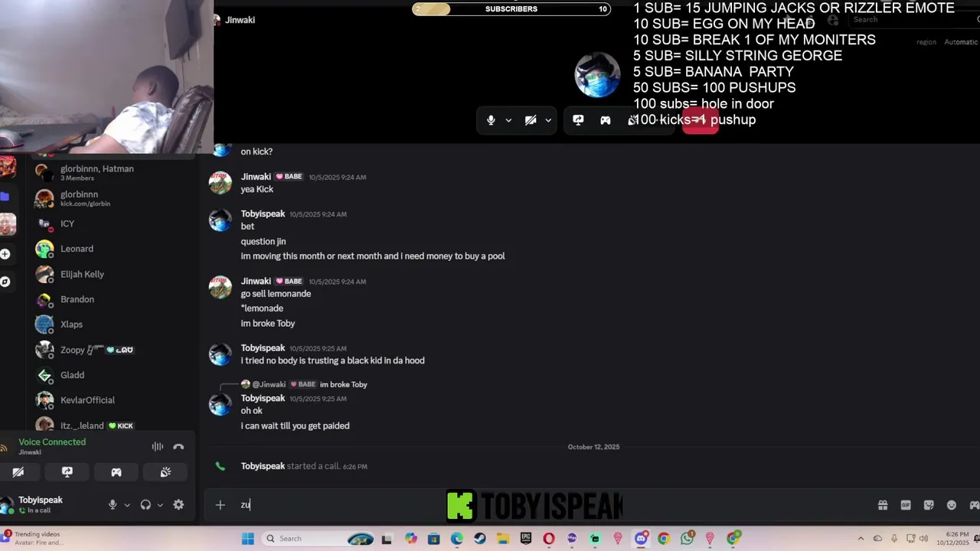Show hidden system tray icons chevron
980x551 pixels.
(x=861, y=539)
